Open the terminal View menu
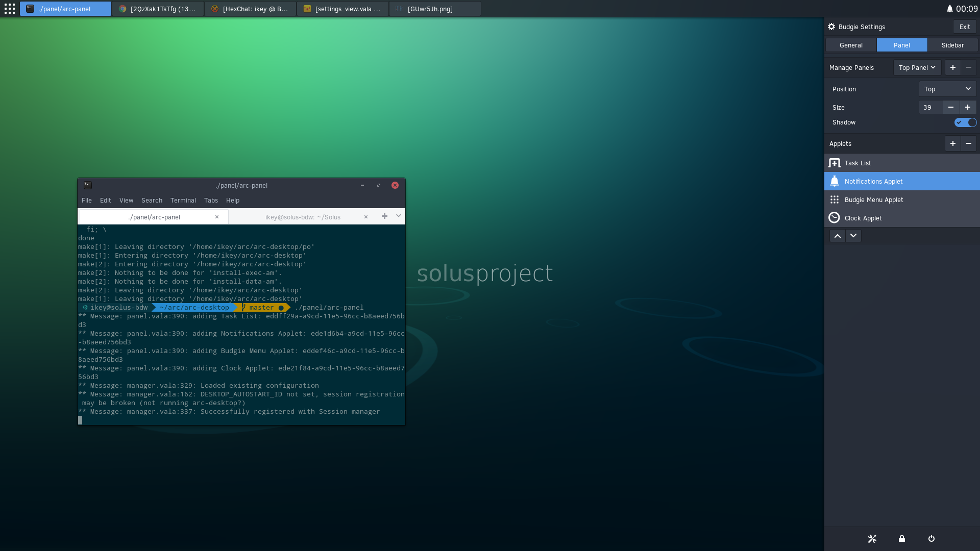The height and width of the screenshot is (551, 980). click(126, 201)
